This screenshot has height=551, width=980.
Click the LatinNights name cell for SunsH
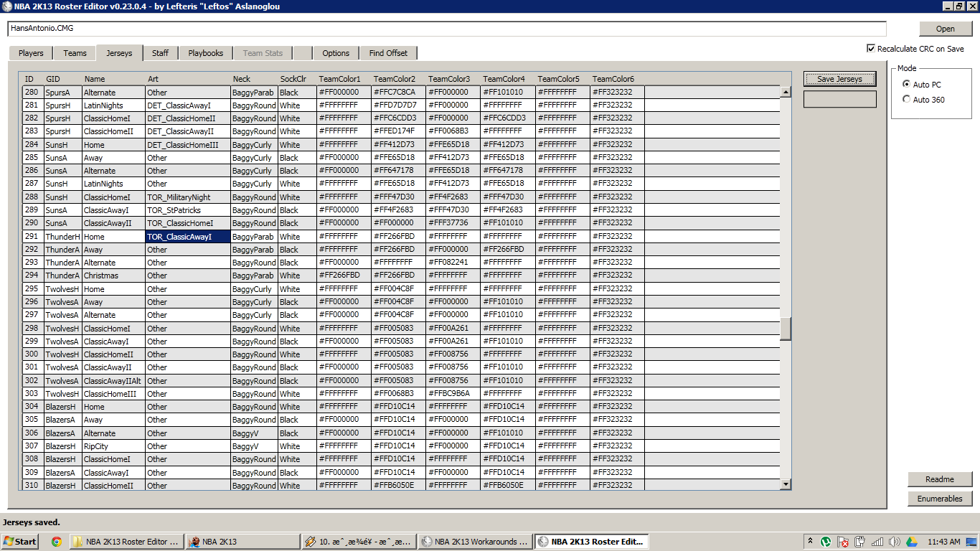tap(114, 184)
